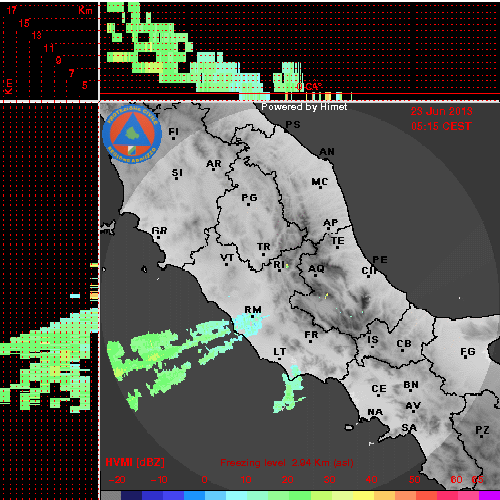Click the Protezione Civile Abruzzo logo
Image resolution: width=500 pixels, height=500 pixels.
coord(132,134)
